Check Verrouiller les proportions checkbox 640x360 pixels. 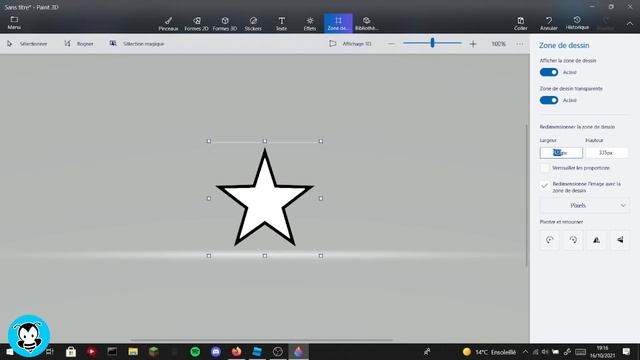[544, 168]
